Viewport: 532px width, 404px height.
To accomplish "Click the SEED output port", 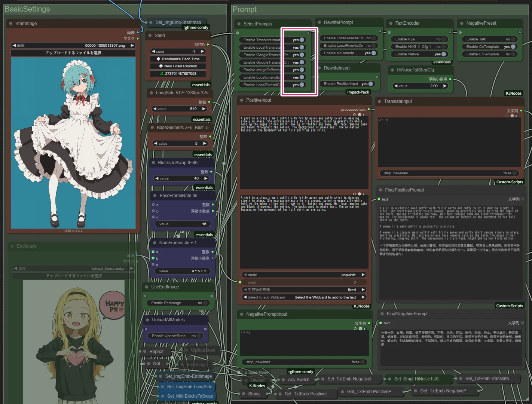I will coord(208,45).
